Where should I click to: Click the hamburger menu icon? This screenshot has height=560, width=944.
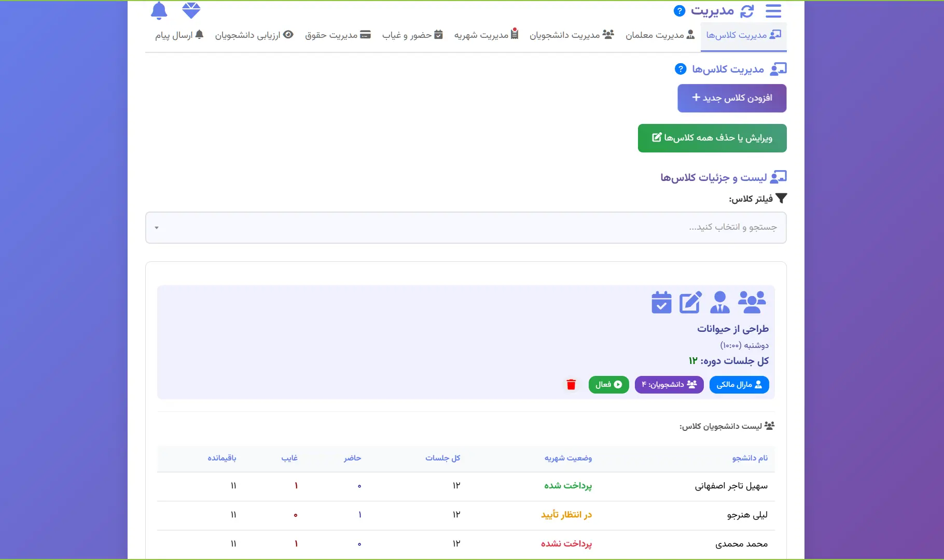(773, 10)
